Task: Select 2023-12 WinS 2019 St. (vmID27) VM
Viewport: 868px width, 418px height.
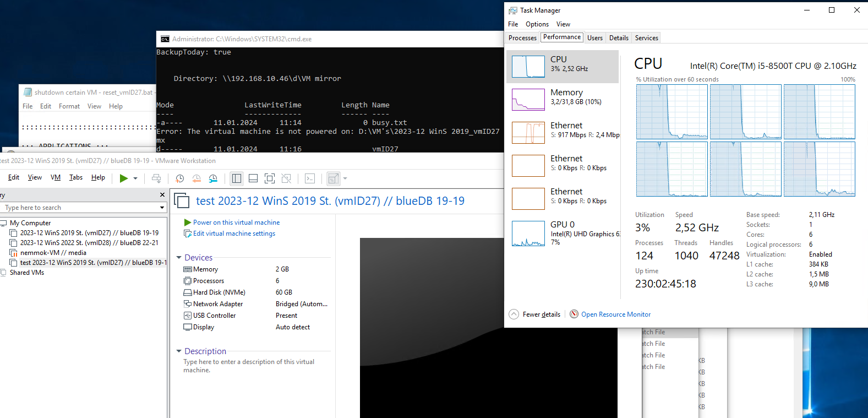Action: [89, 233]
